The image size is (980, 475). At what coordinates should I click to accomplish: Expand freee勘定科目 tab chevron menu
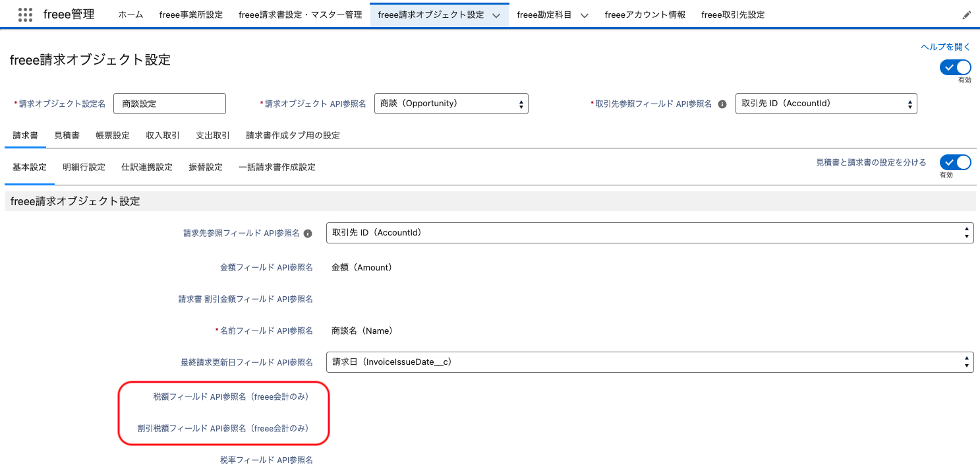click(584, 15)
